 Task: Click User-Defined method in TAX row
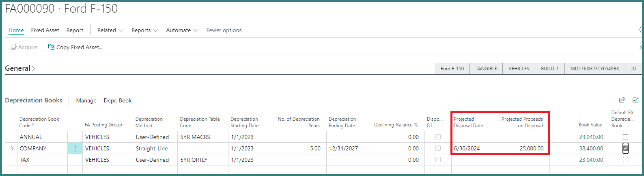152,160
